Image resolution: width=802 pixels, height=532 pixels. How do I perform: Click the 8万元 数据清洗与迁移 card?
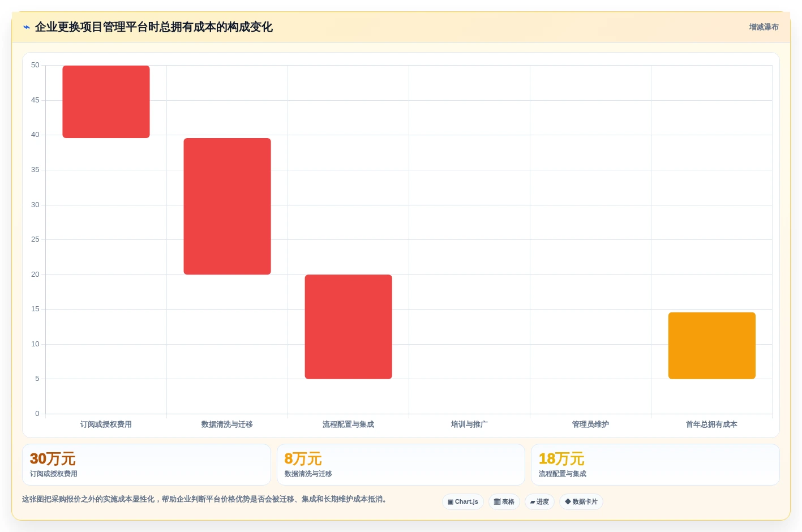click(x=401, y=465)
